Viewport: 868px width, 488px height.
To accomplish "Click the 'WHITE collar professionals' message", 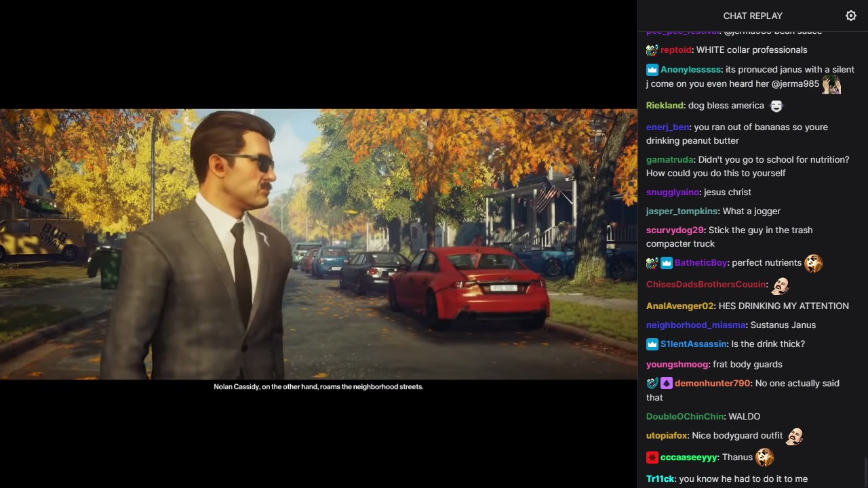I will (x=751, y=50).
